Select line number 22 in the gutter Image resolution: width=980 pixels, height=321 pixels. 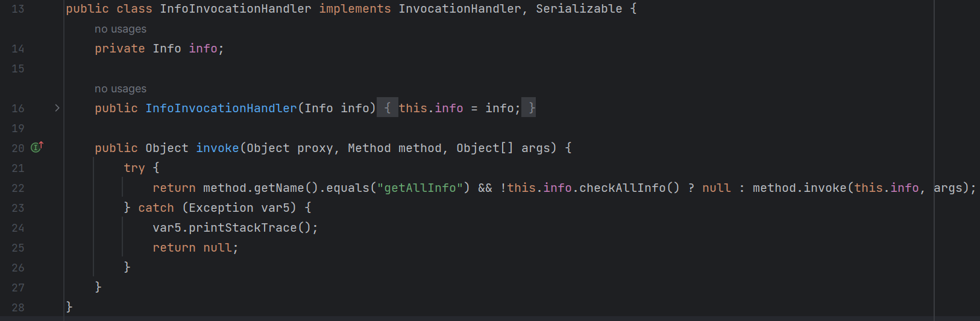(18, 188)
